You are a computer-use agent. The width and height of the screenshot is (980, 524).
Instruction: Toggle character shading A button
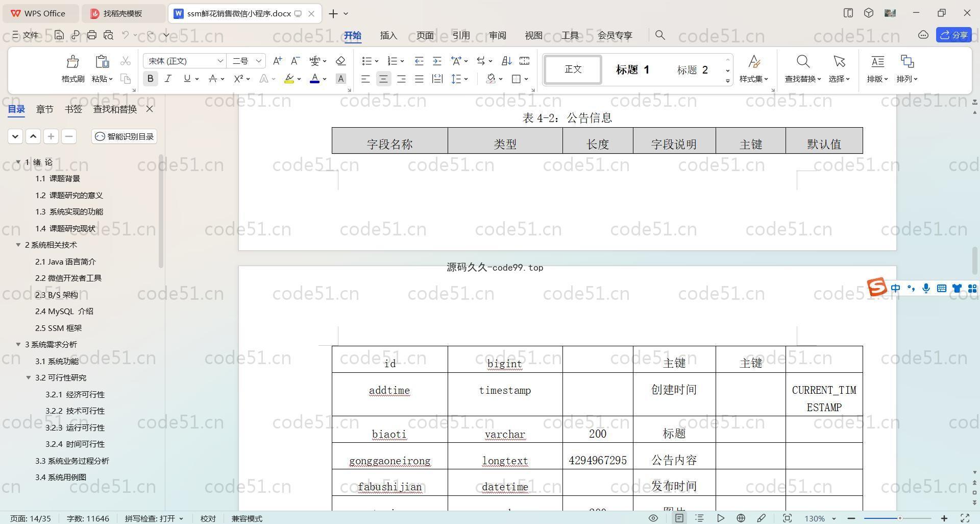(x=341, y=79)
